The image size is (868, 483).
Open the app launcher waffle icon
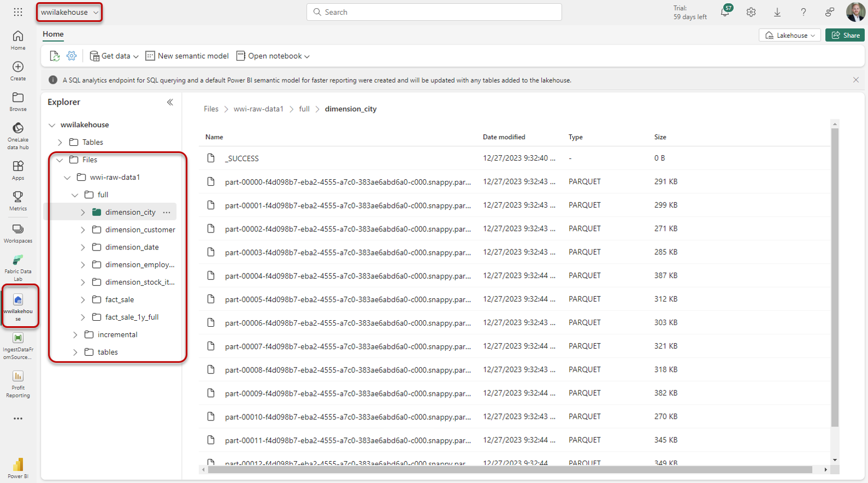pos(18,12)
